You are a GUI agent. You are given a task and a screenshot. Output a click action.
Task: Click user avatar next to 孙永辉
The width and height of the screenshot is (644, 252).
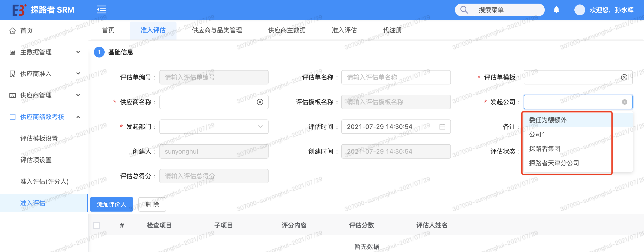pyautogui.click(x=580, y=10)
